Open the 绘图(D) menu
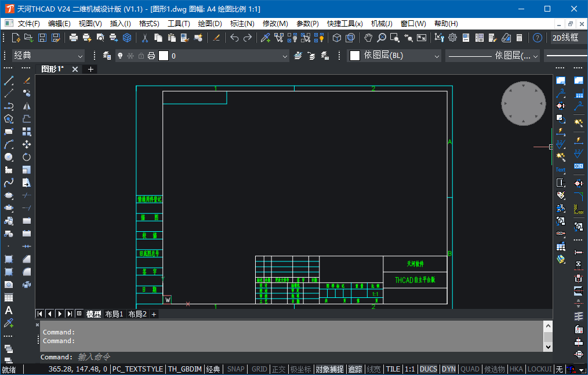The height and width of the screenshot is (375, 588). pos(209,24)
